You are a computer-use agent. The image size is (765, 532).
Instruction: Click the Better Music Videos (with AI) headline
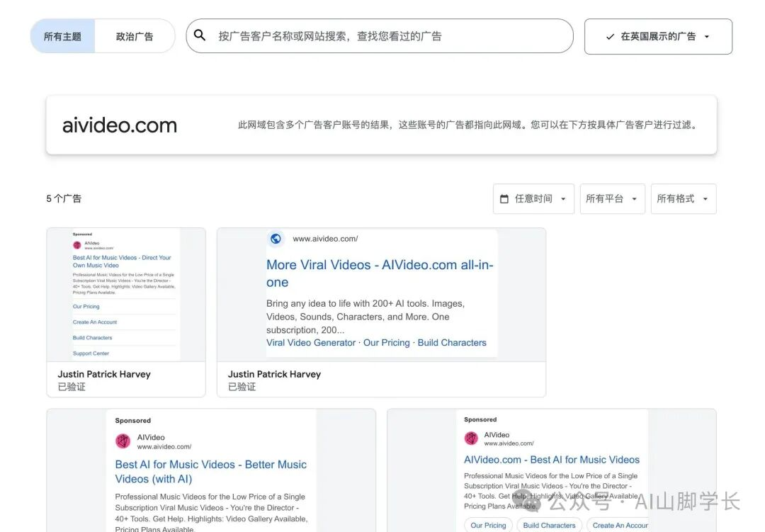[x=211, y=472]
